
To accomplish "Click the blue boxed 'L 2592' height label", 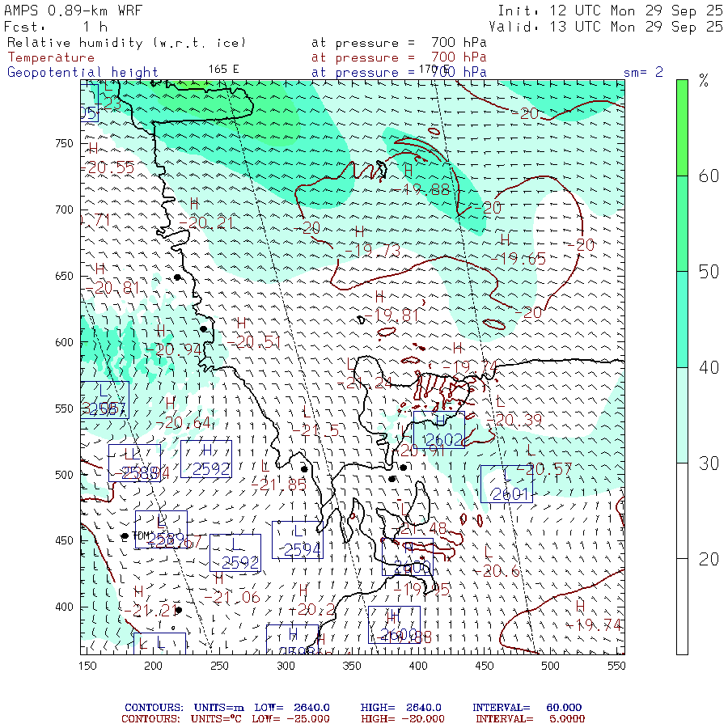I will (235, 553).
